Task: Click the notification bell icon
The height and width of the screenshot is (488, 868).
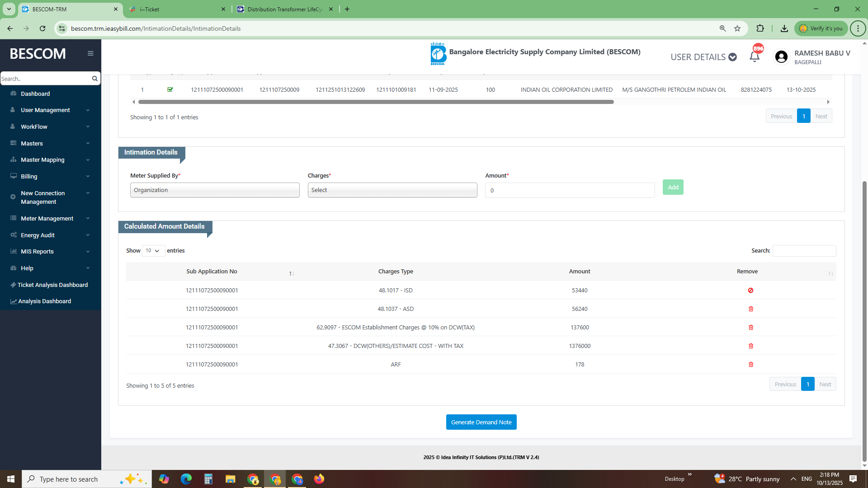Action: tap(754, 57)
